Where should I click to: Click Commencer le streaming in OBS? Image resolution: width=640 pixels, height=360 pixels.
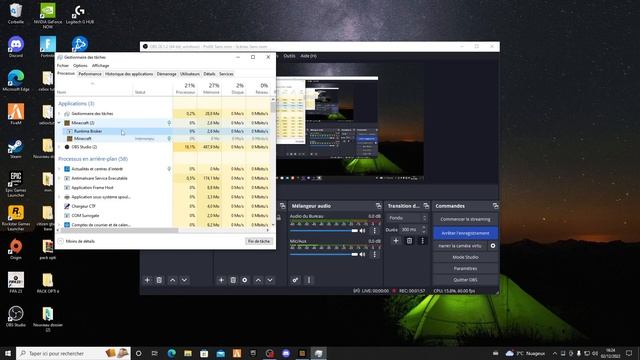465,219
